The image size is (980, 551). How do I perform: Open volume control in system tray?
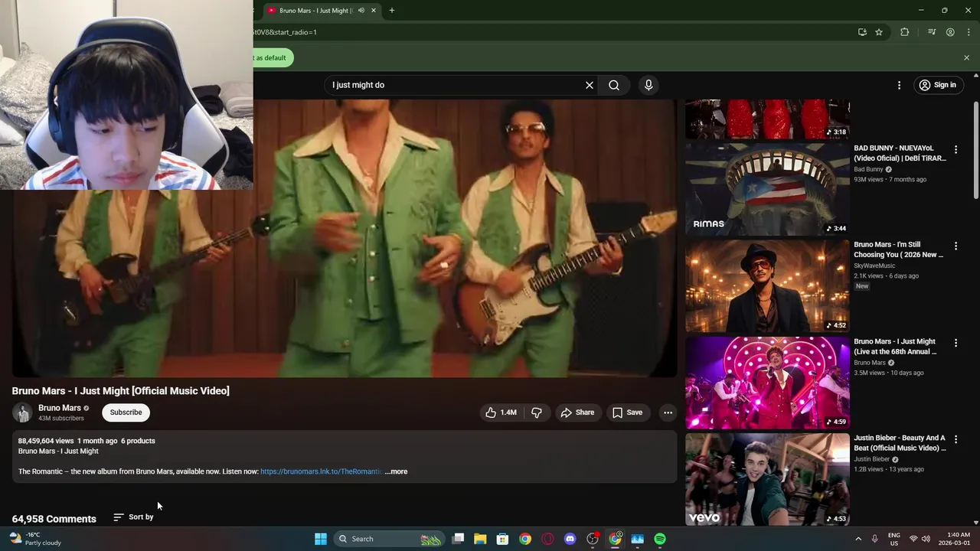926,539
